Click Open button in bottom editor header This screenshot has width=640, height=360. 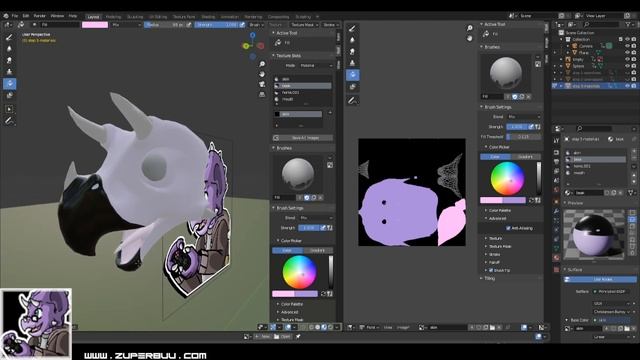click(x=283, y=337)
